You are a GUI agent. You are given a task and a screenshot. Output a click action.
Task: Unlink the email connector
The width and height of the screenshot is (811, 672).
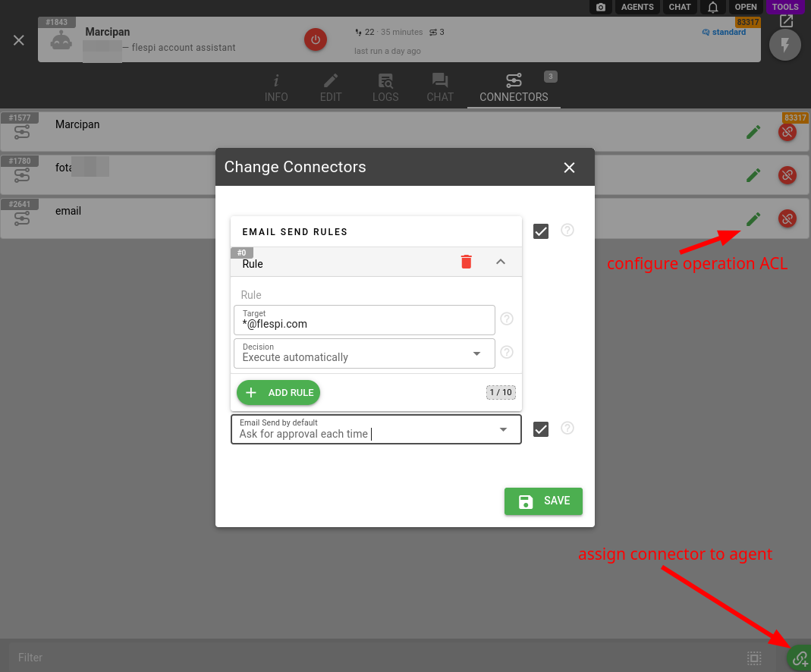tap(787, 218)
